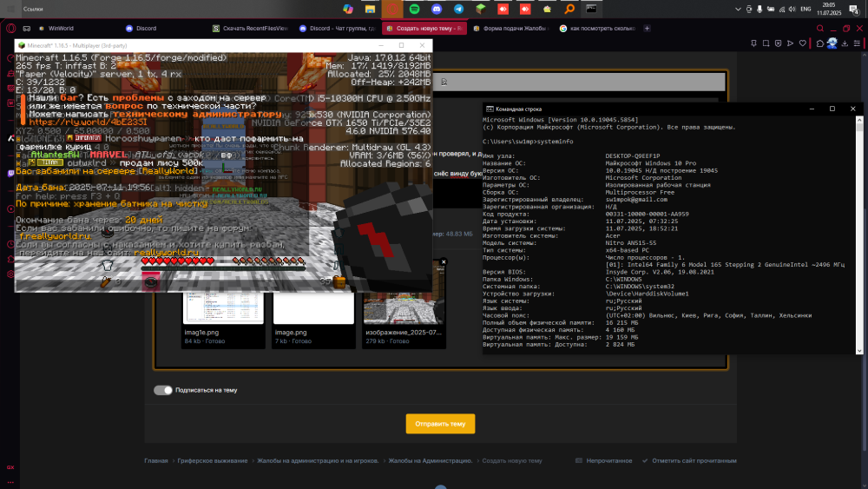Image resolution: width=868 pixels, height=489 pixels.
Task: Open the ad blocker shield icon
Action: 779,43
